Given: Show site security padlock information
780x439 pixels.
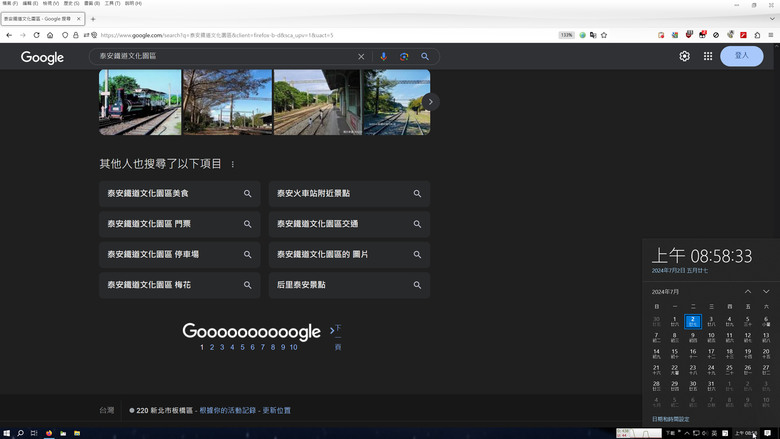Looking at the screenshot, I should [76, 35].
